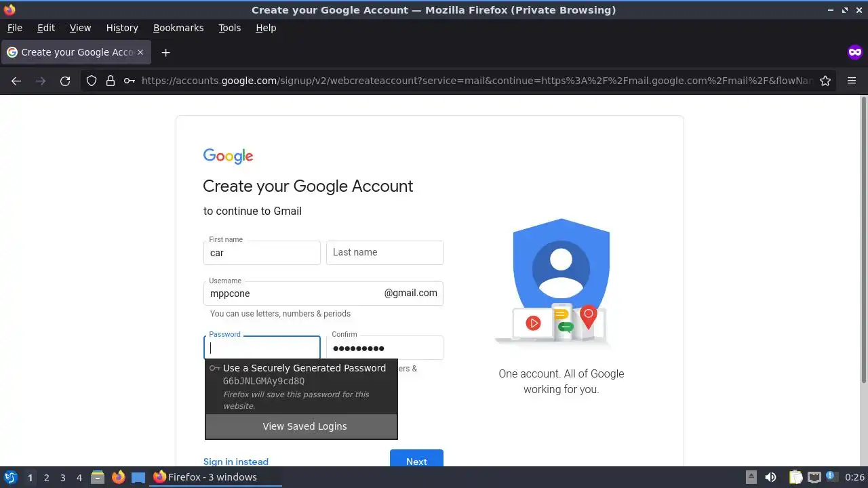Open the History menu
The width and height of the screenshot is (868, 488).
click(x=122, y=28)
